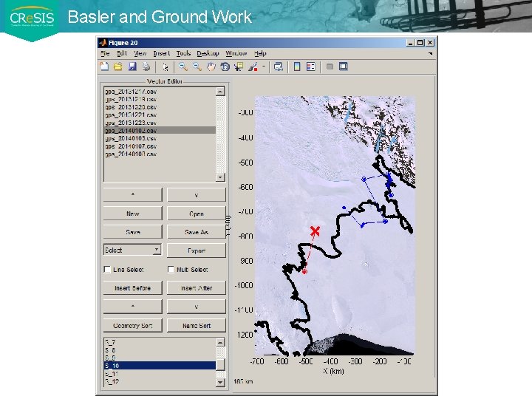This screenshot has width=532, height=399.
Task: Click the file list scrollbar up arrow
Action: [x=220, y=92]
